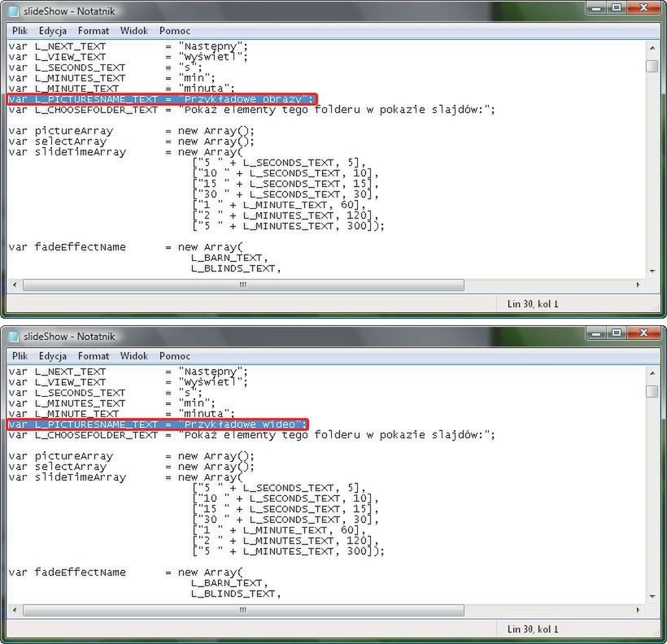This screenshot has width=667, height=644.
Task: Click "Lin 30, kol 1" status in bottom window
Action: tap(533, 629)
